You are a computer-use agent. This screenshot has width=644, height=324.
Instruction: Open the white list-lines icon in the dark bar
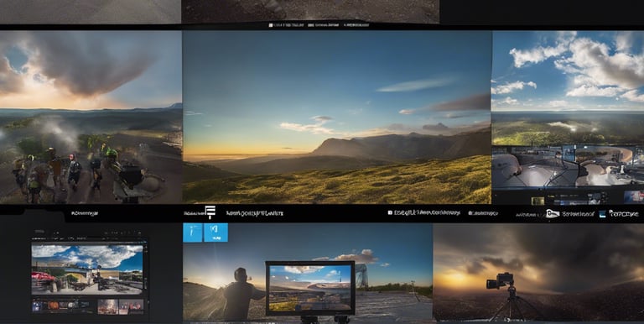(x=210, y=212)
